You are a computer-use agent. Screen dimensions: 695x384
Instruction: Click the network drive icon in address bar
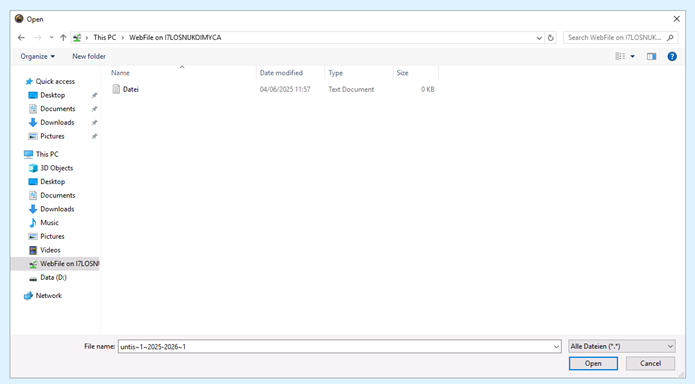[x=77, y=38]
